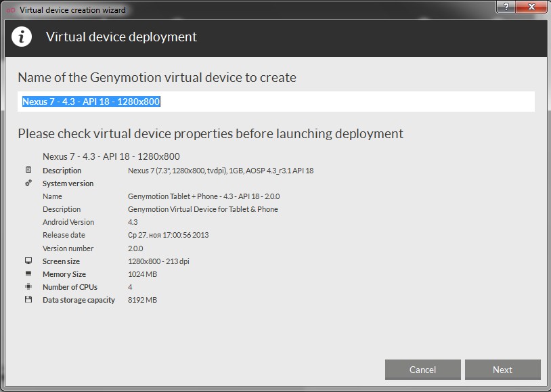
Task: Click the Next button
Action: [x=502, y=370]
